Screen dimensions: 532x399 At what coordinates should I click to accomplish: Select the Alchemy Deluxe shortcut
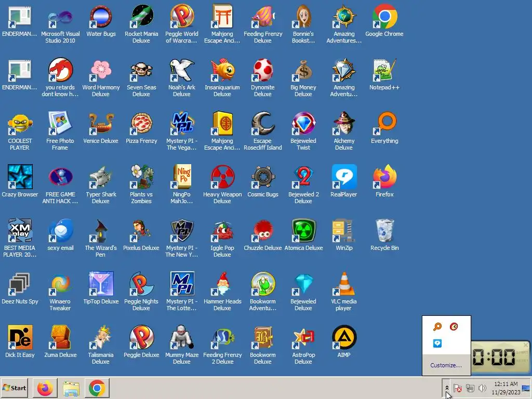click(x=344, y=131)
